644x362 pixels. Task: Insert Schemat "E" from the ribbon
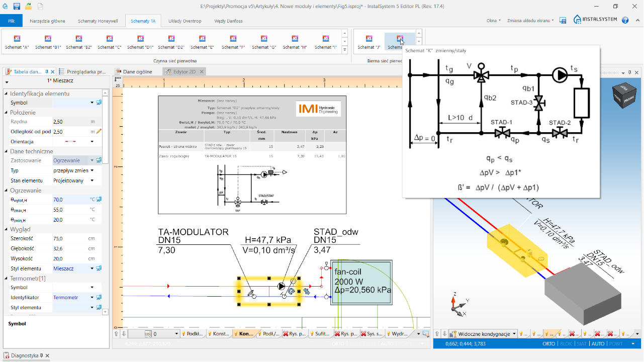[202, 42]
